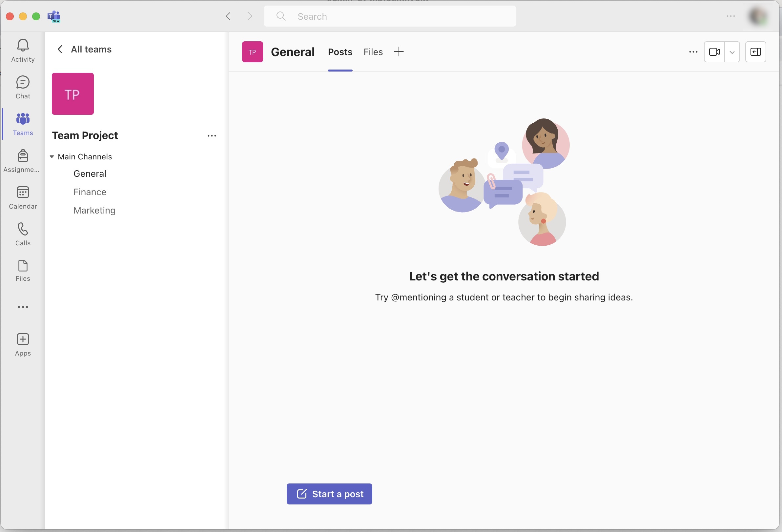Click the Team Project pink TP avatar
Viewport: 782px width, 532px height.
click(73, 94)
